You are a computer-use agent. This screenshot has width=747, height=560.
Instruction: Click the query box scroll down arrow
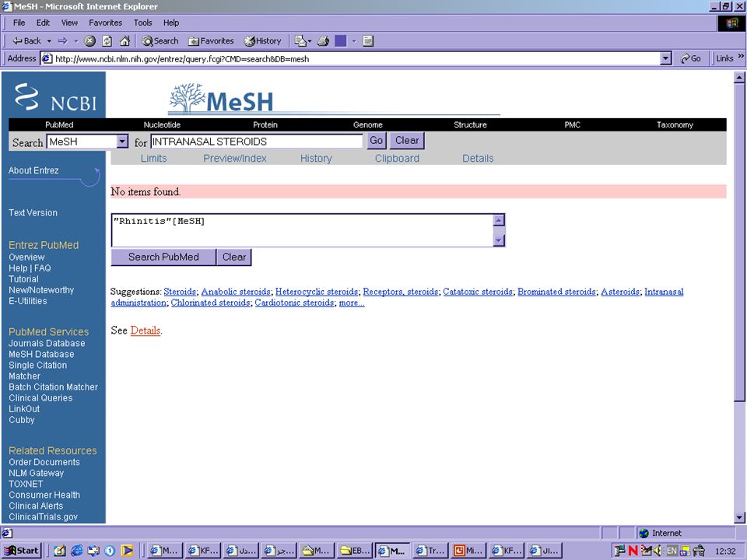click(x=498, y=240)
